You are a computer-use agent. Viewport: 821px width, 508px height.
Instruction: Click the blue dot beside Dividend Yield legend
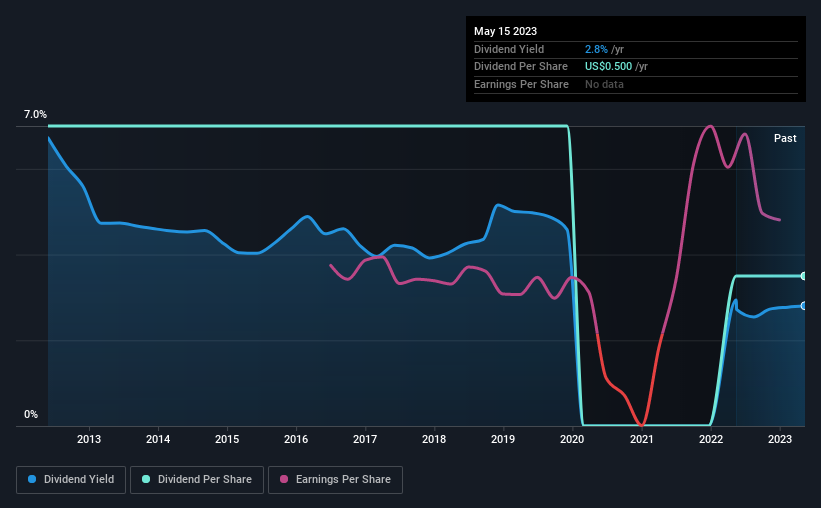(x=32, y=480)
